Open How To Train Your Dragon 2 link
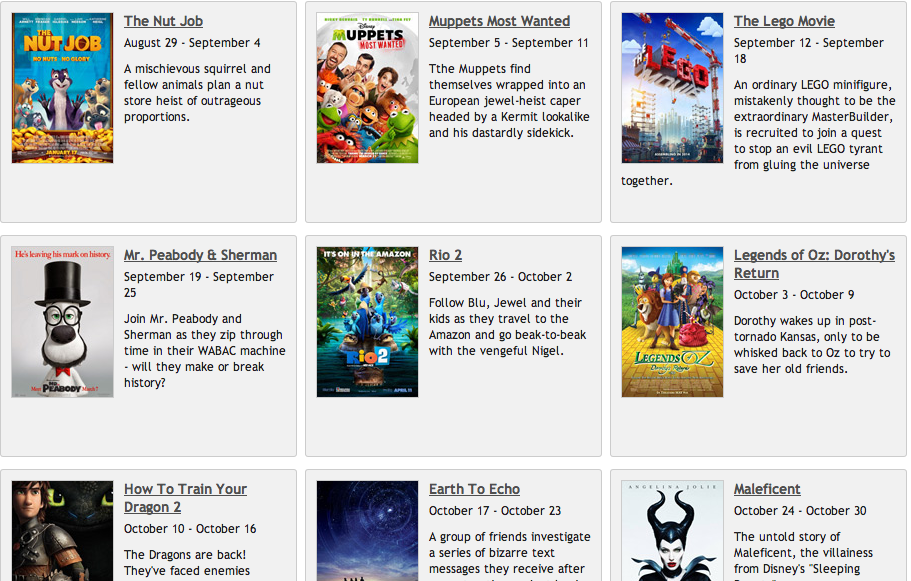The width and height of the screenshot is (911, 581). pos(185,498)
